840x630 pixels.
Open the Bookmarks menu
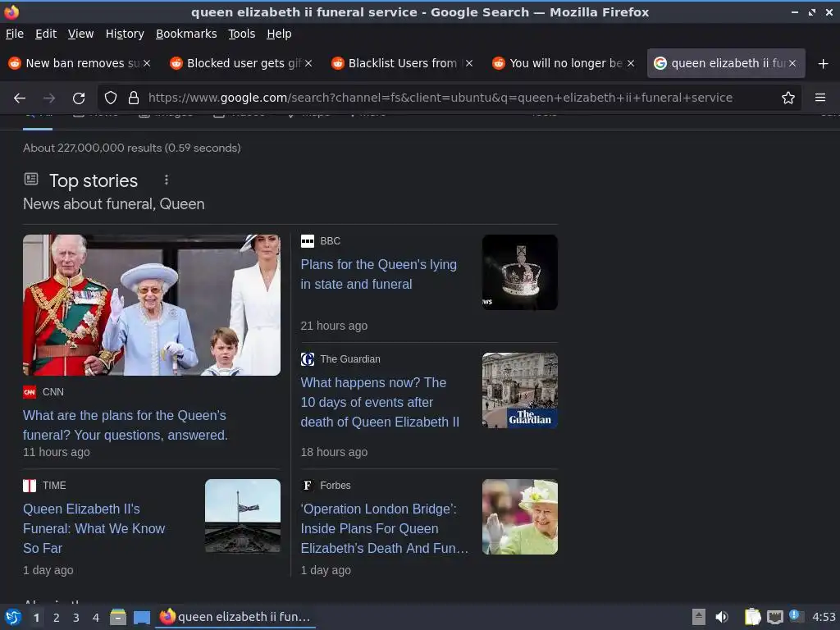(x=186, y=34)
